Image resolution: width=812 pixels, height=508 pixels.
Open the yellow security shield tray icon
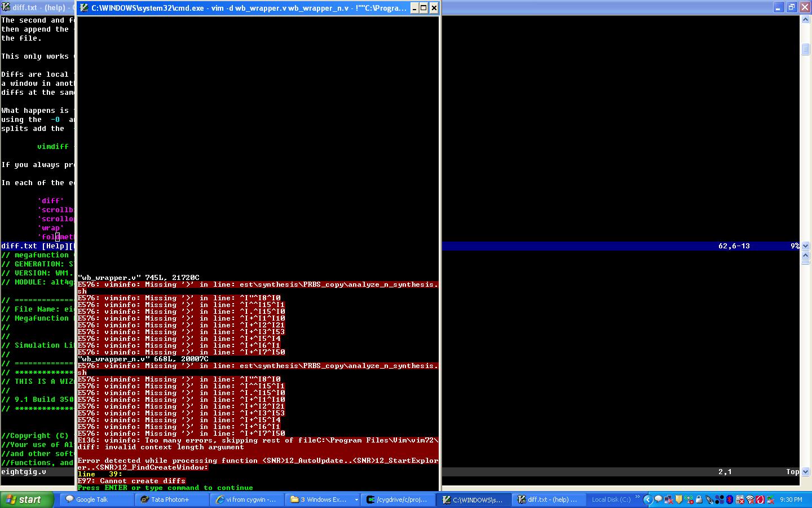tap(678, 500)
